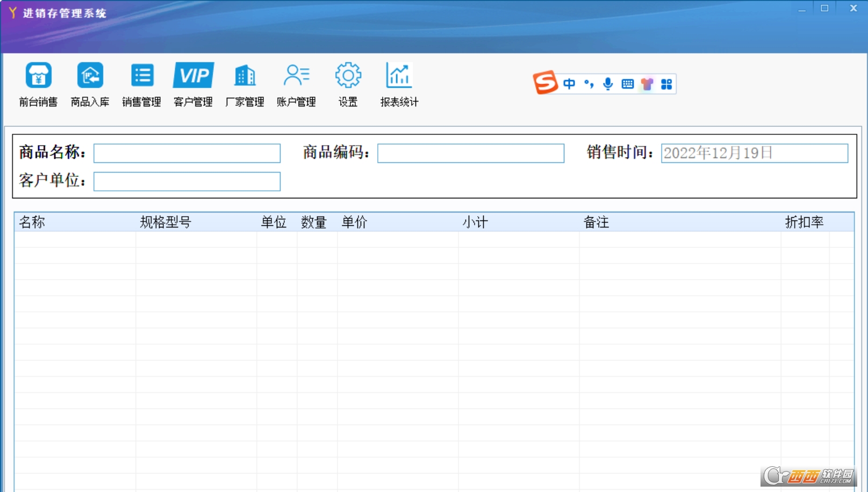Click the Y application logo in title bar

click(x=13, y=12)
